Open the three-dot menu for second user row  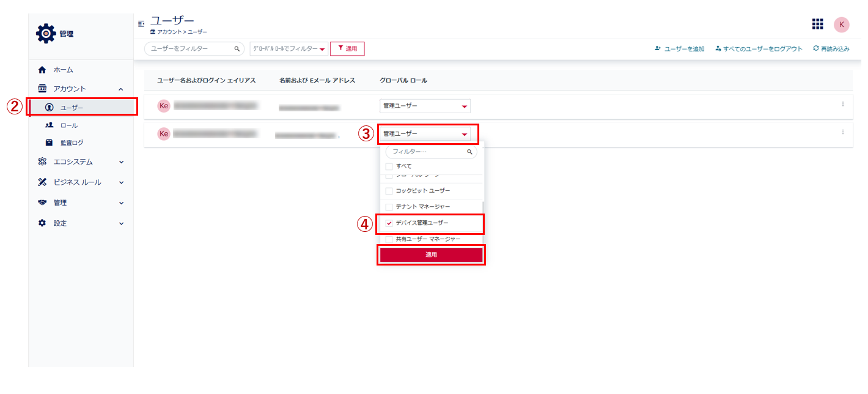point(842,132)
